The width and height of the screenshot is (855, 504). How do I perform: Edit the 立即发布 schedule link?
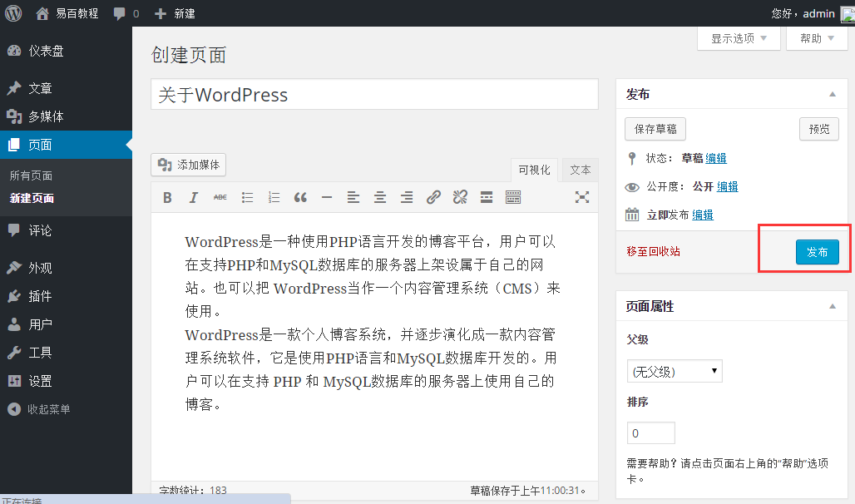(x=703, y=215)
